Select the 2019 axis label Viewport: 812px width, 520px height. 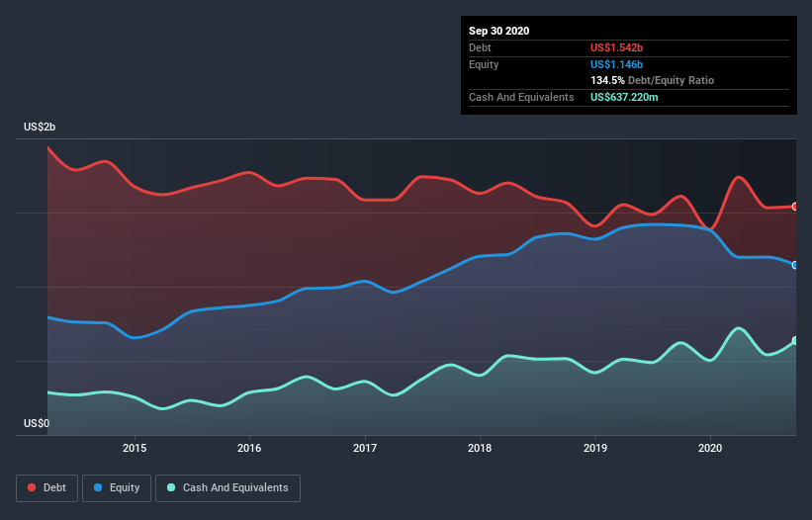595,448
